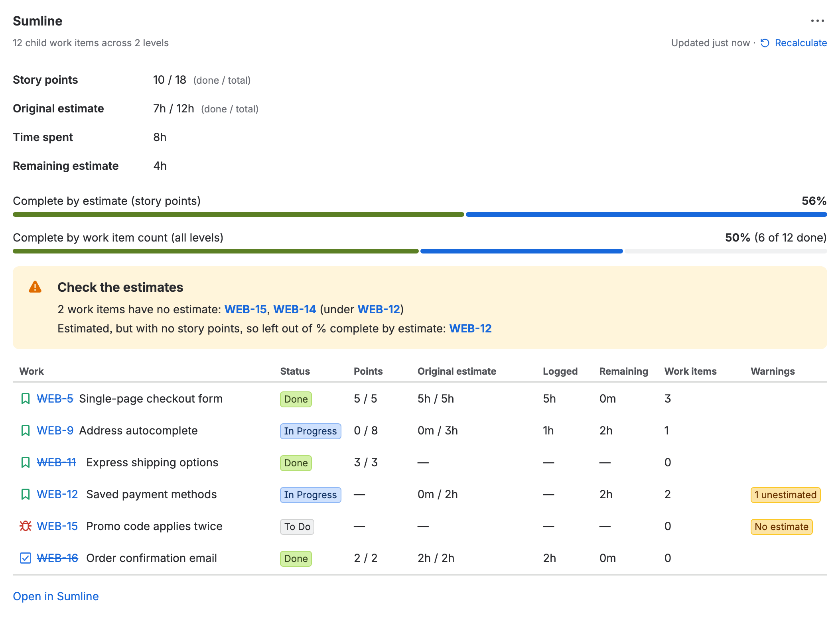840x617 pixels.
Task: Open work item WEB-15 in the table
Action: click(x=57, y=526)
